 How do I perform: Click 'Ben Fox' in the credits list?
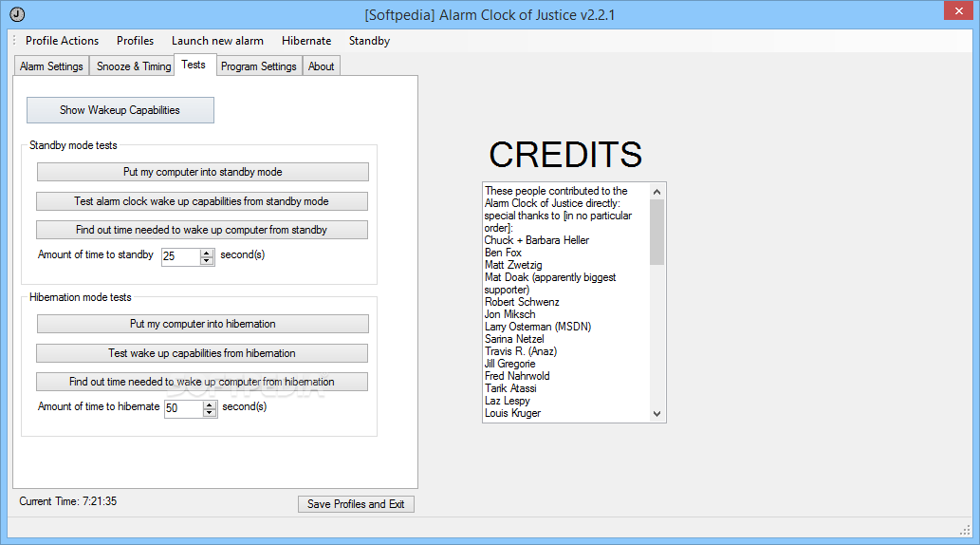(x=503, y=253)
